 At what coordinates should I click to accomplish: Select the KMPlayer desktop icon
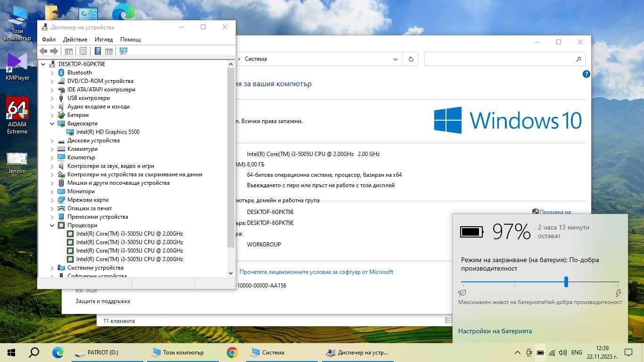(17, 67)
